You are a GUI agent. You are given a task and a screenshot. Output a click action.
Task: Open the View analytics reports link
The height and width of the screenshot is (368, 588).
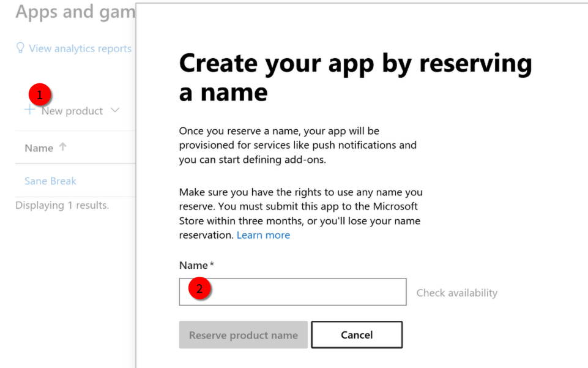(x=80, y=48)
